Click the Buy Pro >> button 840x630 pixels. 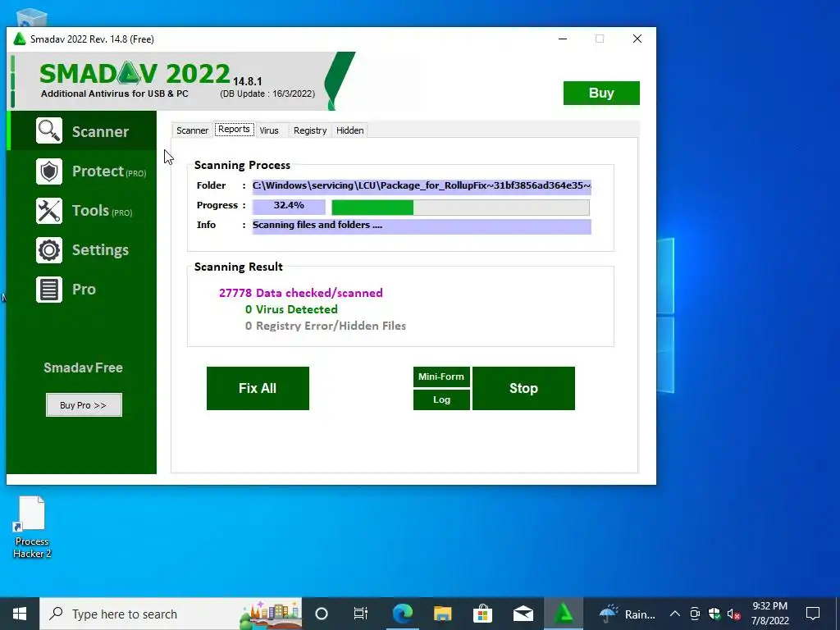click(x=84, y=405)
